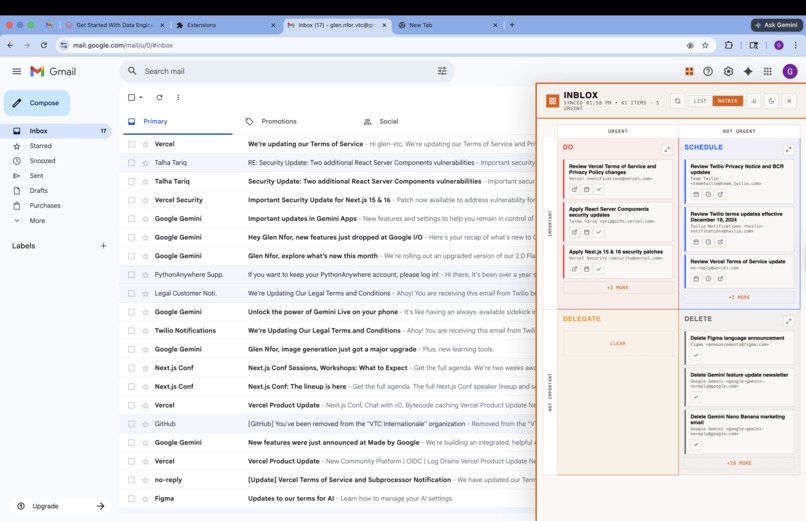Star the Twilio Notifications email
Screen dimensions: 806x521
pos(145,330)
